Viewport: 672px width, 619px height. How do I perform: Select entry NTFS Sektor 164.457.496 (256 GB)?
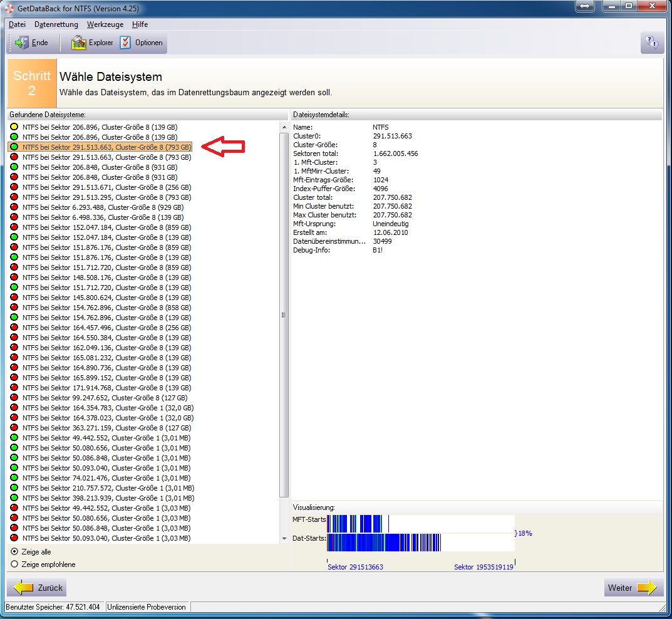(100, 328)
